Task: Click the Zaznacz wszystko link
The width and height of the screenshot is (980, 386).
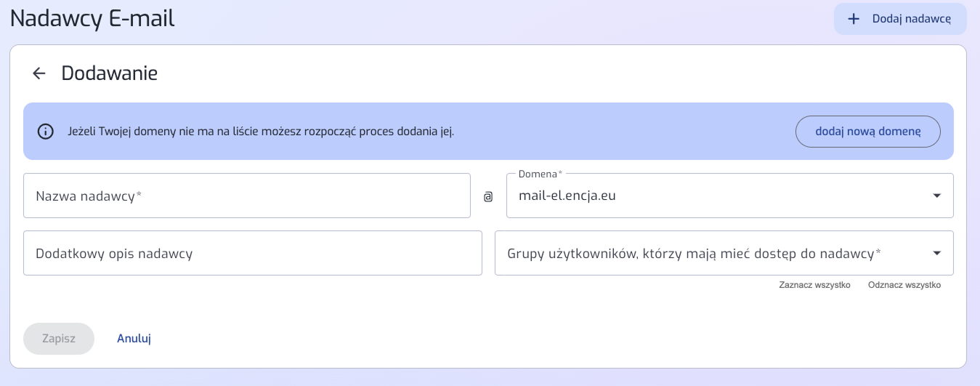Action: coord(814,285)
